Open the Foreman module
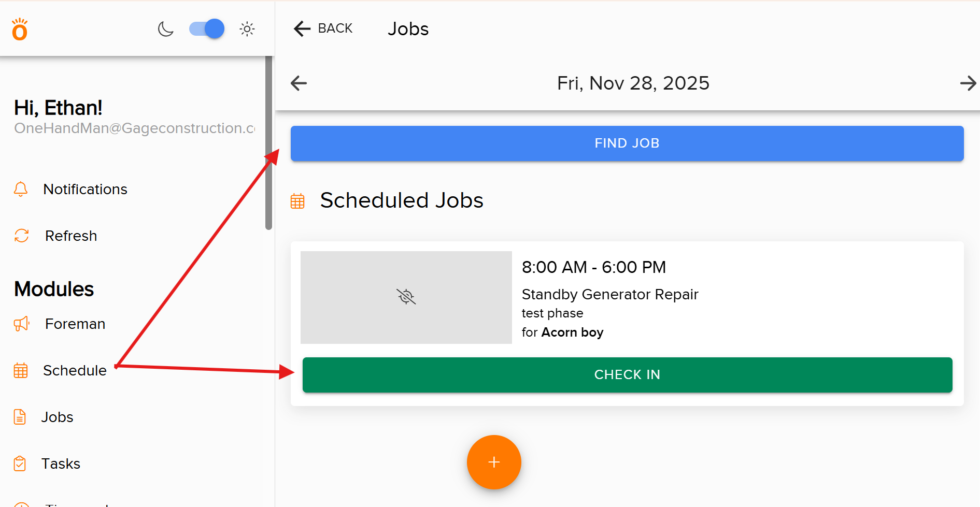This screenshot has height=507, width=980. tap(75, 324)
